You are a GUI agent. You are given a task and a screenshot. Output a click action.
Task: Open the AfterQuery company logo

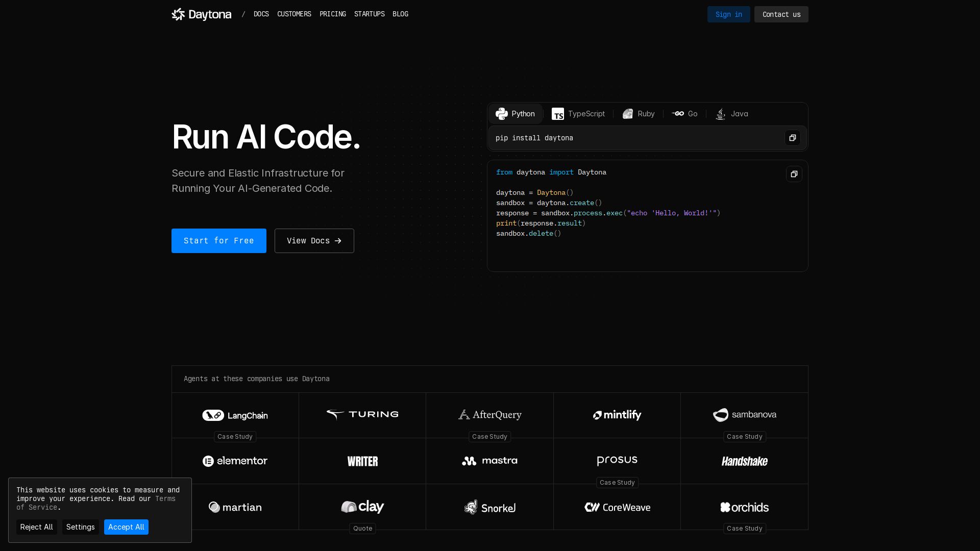point(490,415)
